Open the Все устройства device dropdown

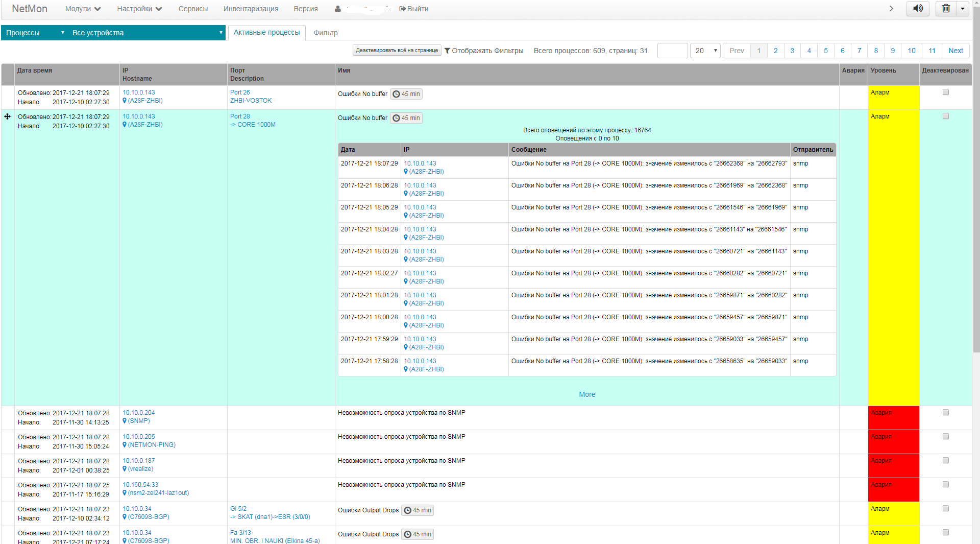point(147,33)
